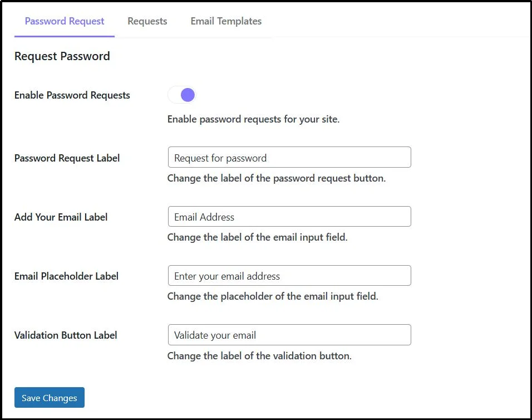
Task: Click the field showing Enter your email address
Action: [289, 275]
